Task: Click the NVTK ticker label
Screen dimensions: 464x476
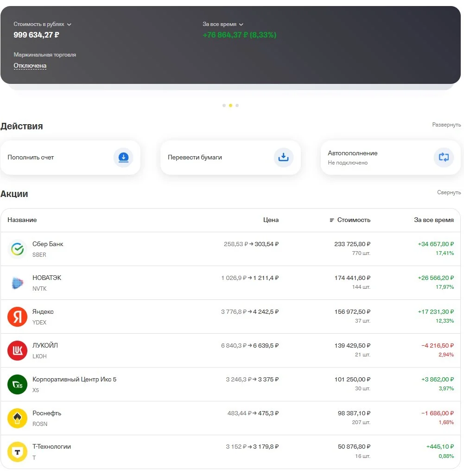Action: pyautogui.click(x=39, y=289)
